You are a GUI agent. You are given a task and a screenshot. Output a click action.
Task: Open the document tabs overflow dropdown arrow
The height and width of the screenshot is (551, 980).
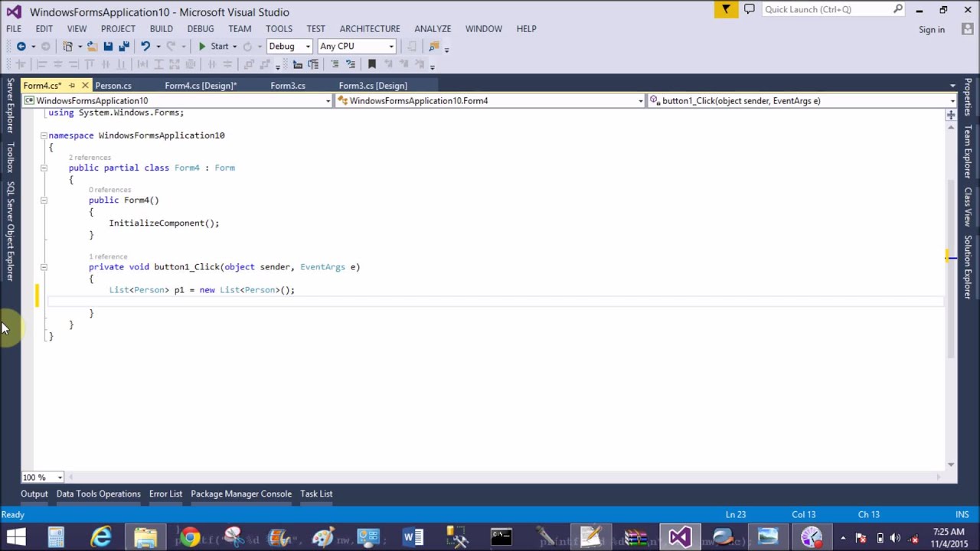pyautogui.click(x=952, y=86)
